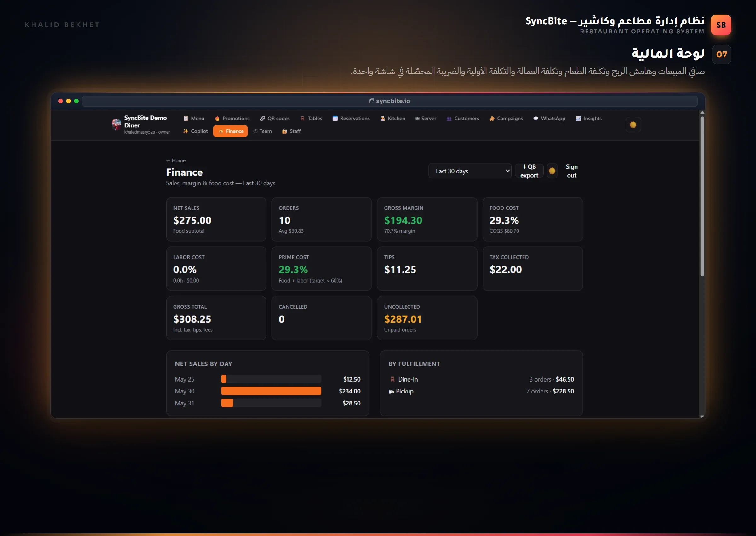756x536 pixels.
Task: Open Copilot sparkle icon
Action: tap(186, 131)
